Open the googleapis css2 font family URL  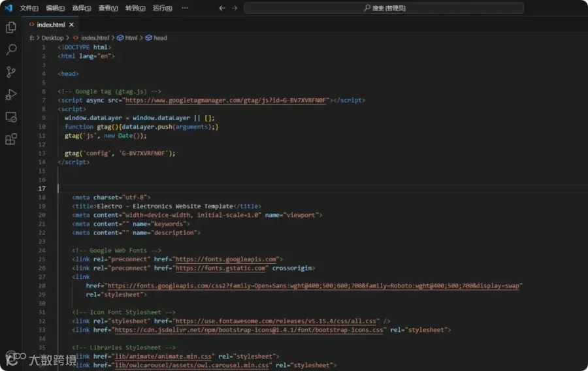pos(314,286)
